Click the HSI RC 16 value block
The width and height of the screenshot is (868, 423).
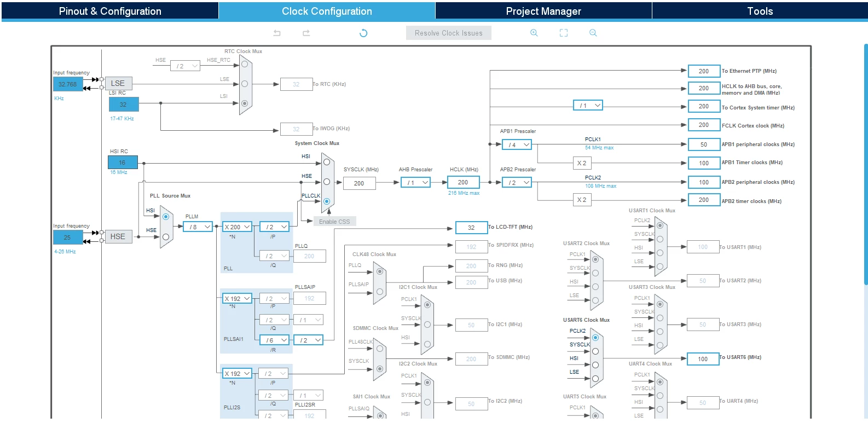(x=123, y=162)
